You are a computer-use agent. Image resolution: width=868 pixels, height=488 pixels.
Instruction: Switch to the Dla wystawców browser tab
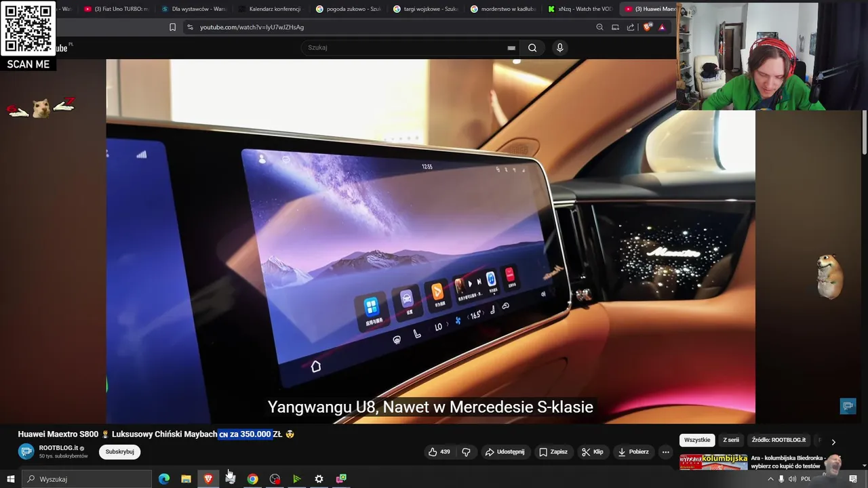pyautogui.click(x=193, y=9)
